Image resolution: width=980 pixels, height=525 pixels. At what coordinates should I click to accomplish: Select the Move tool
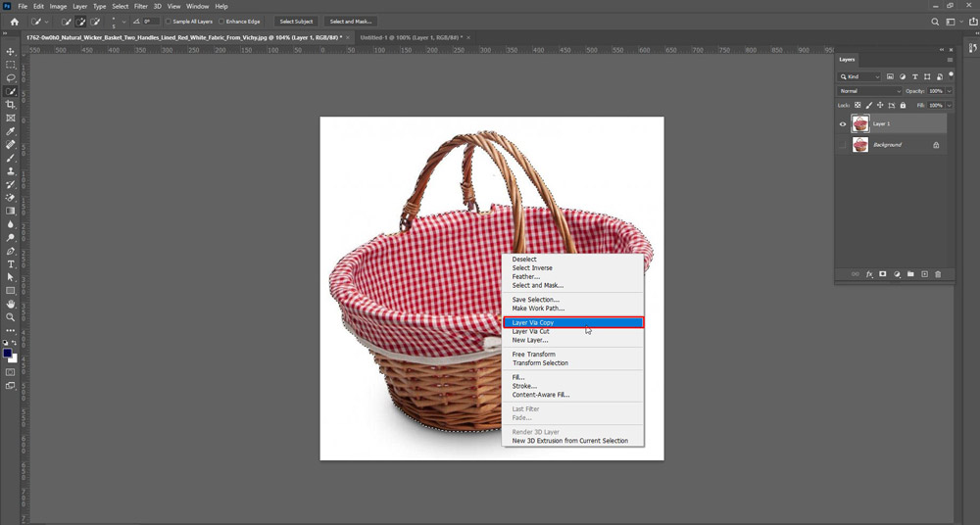pos(11,51)
